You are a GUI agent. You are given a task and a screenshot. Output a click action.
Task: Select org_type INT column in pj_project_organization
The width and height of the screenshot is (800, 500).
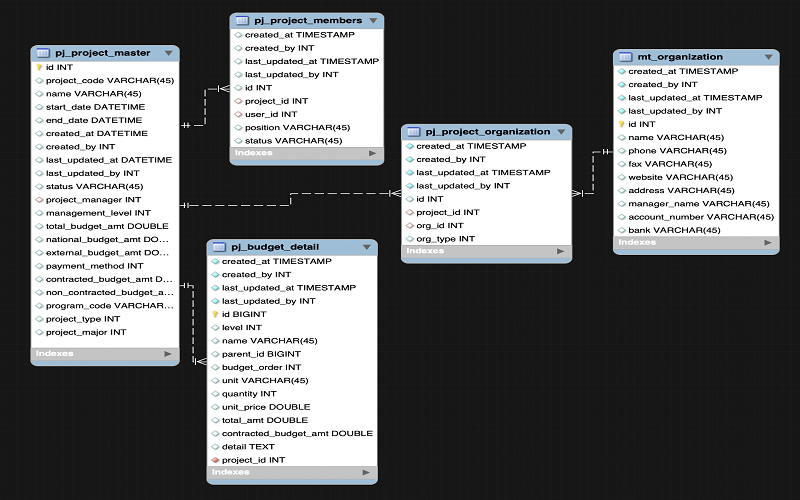pos(445,238)
